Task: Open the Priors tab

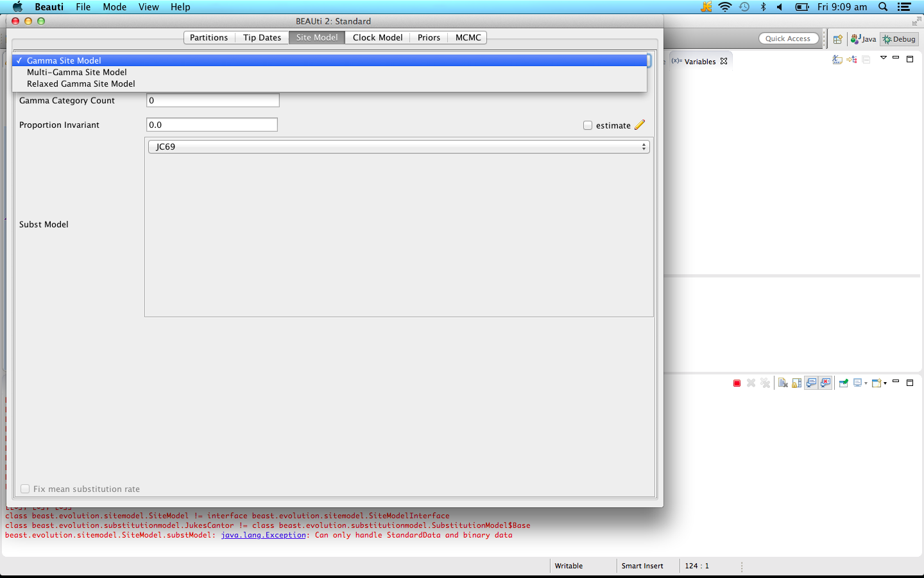Action: point(429,38)
